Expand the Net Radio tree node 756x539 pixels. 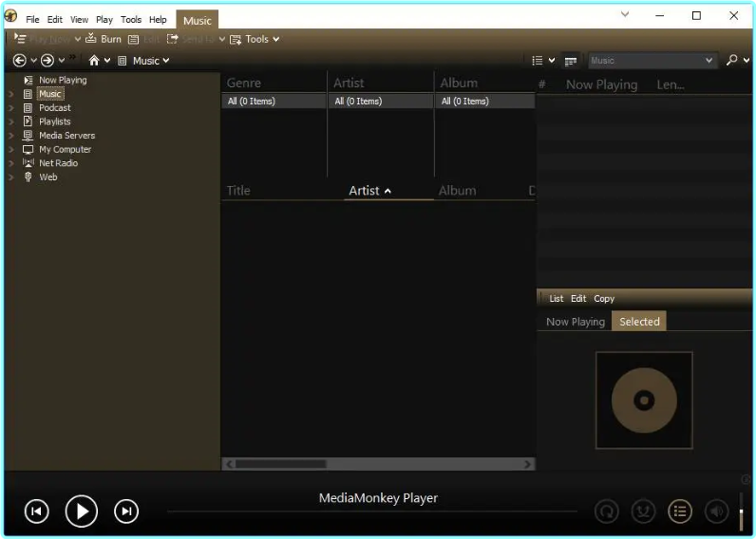coord(10,163)
